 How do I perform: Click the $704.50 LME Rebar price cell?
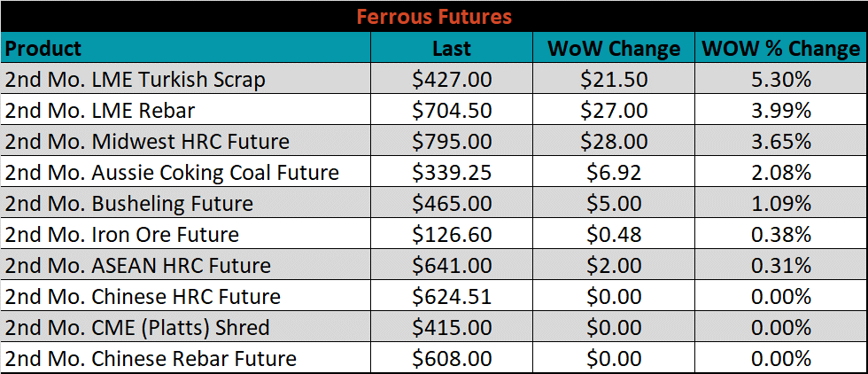(452, 110)
